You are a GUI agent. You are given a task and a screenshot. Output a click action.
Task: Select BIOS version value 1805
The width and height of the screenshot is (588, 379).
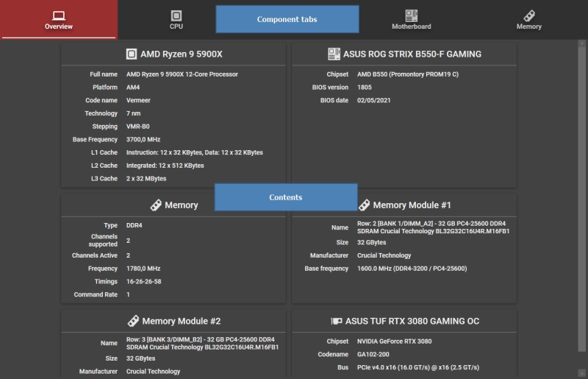coord(364,87)
